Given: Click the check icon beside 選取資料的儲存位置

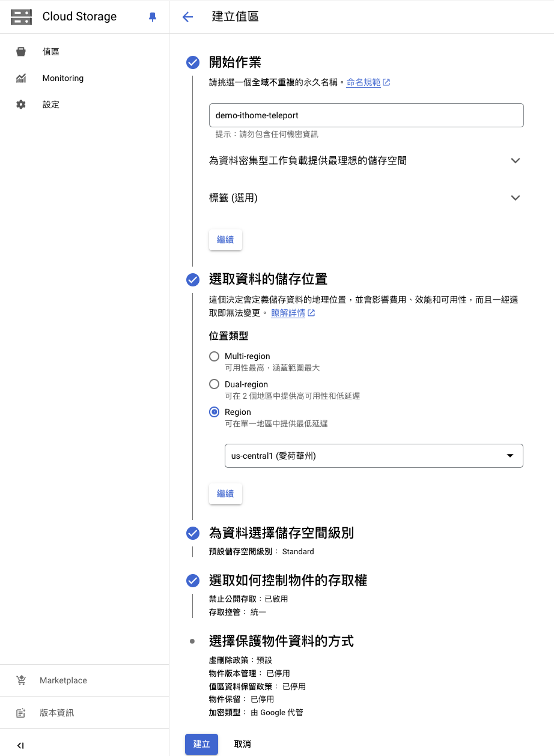Looking at the screenshot, I should 193,279.
